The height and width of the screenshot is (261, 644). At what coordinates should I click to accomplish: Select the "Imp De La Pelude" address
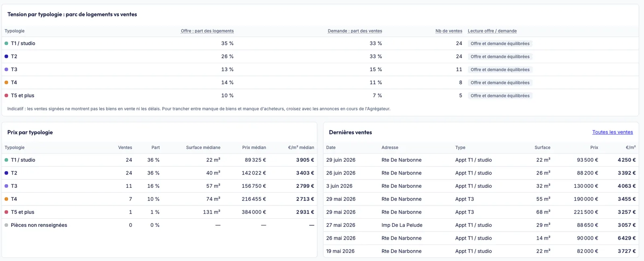click(402, 225)
